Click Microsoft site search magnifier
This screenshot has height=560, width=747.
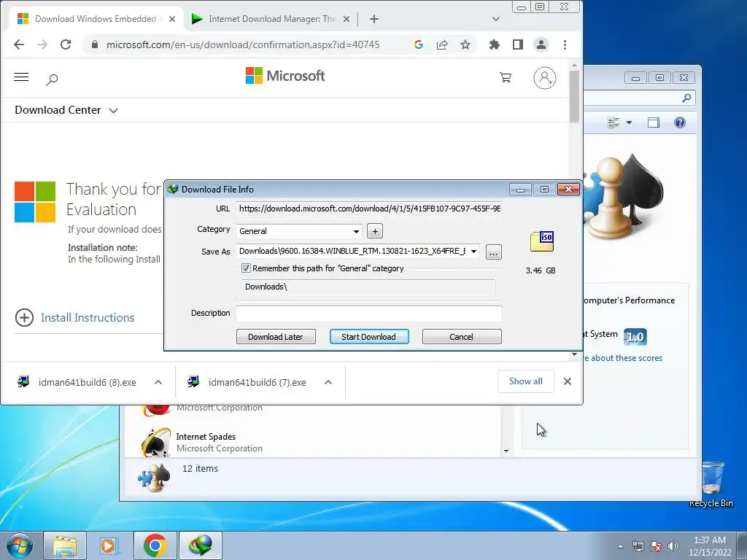[x=52, y=79]
